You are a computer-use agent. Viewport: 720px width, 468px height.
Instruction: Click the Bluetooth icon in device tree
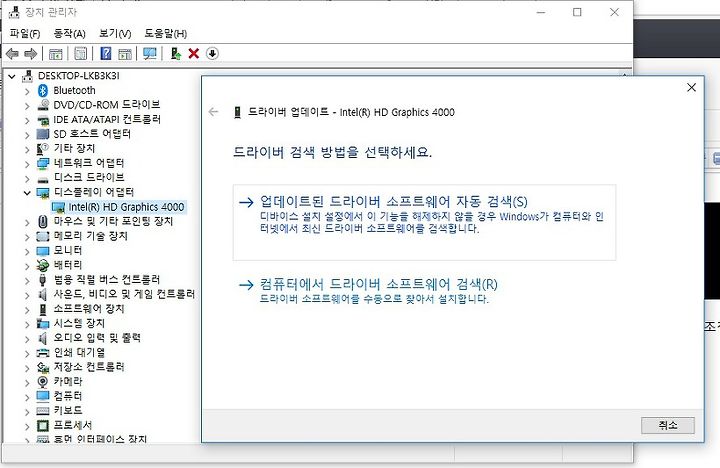coord(43,90)
